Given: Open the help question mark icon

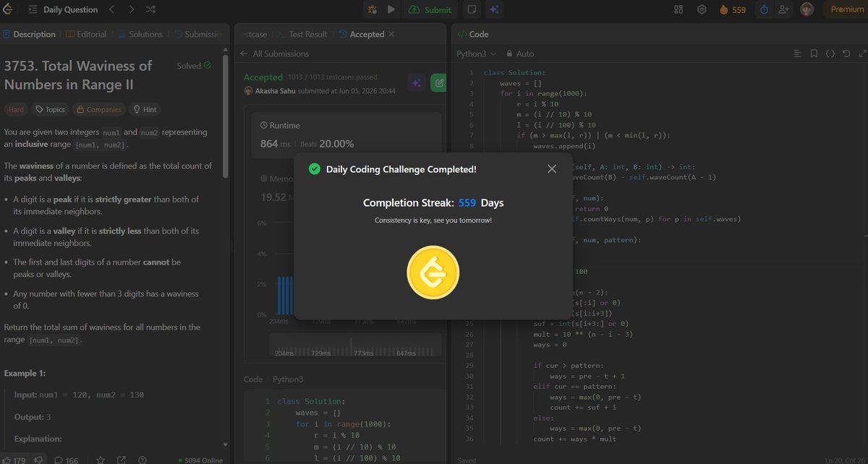Looking at the screenshot, I should [142, 460].
